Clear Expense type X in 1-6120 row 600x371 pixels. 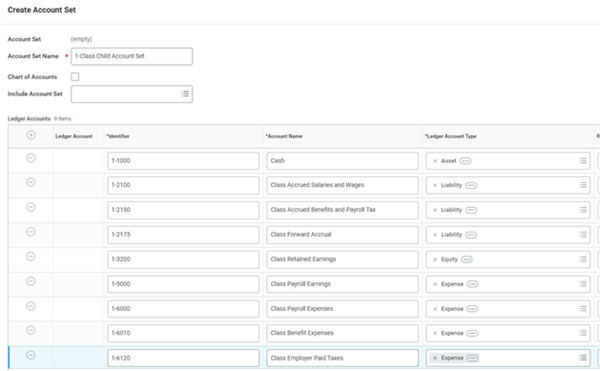pos(435,358)
